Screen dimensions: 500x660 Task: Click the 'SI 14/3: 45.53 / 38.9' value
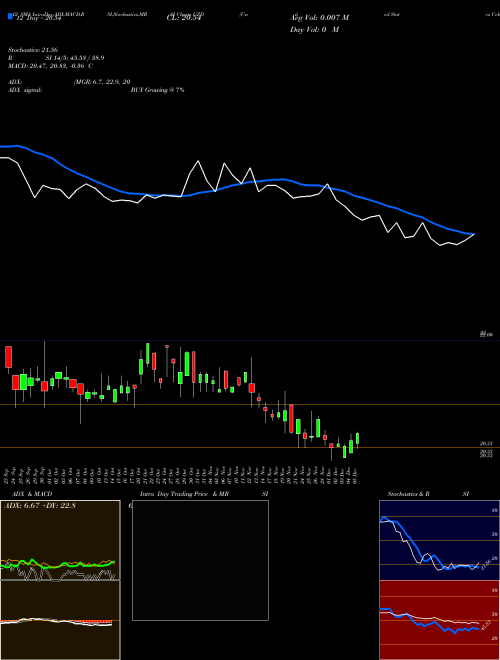[x=75, y=58]
